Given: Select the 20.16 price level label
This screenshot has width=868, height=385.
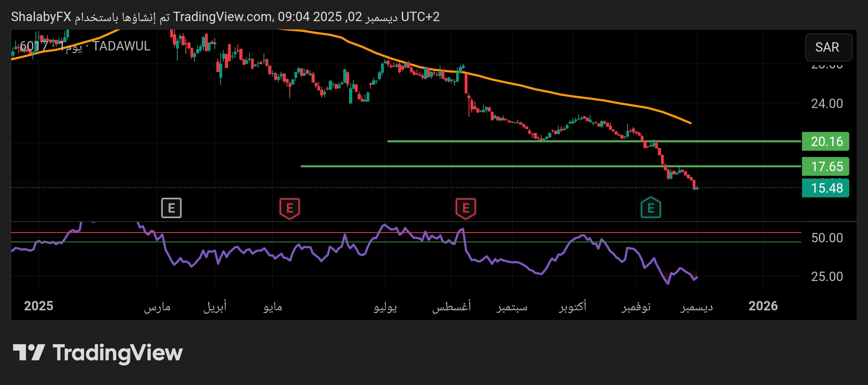Looking at the screenshot, I should click(x=825, y=141).
